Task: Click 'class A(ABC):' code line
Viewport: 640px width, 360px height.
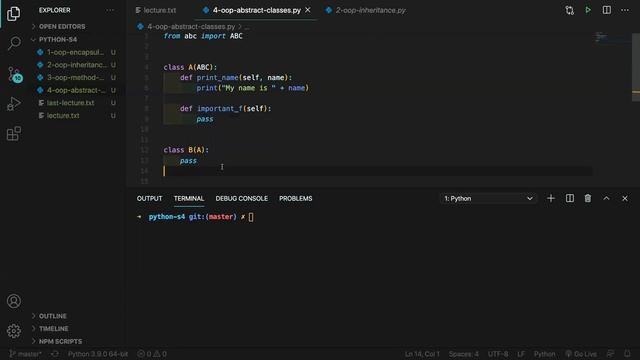Action: point(190,67)
